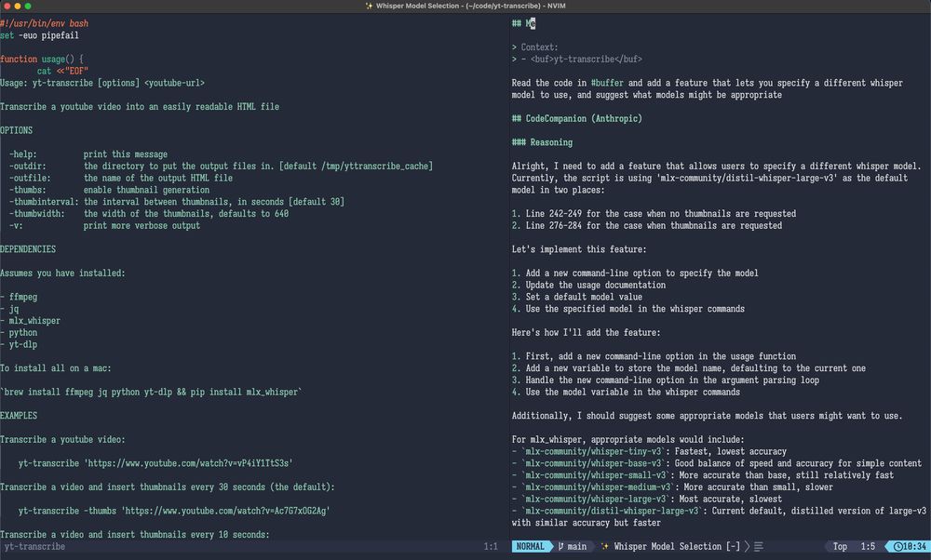
Task: Click the 'whisper-base-v3' model line
Action: click(x=717, y=463)
